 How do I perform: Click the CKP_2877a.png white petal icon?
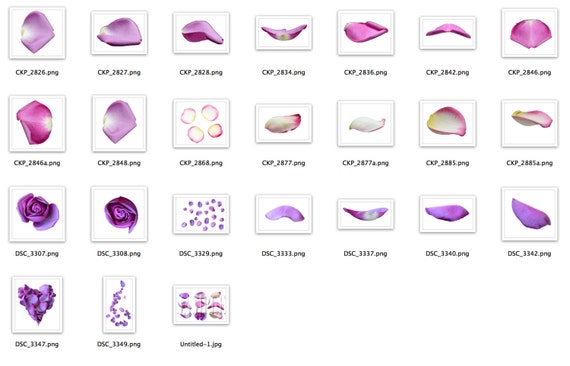click(x=366, y=124)
